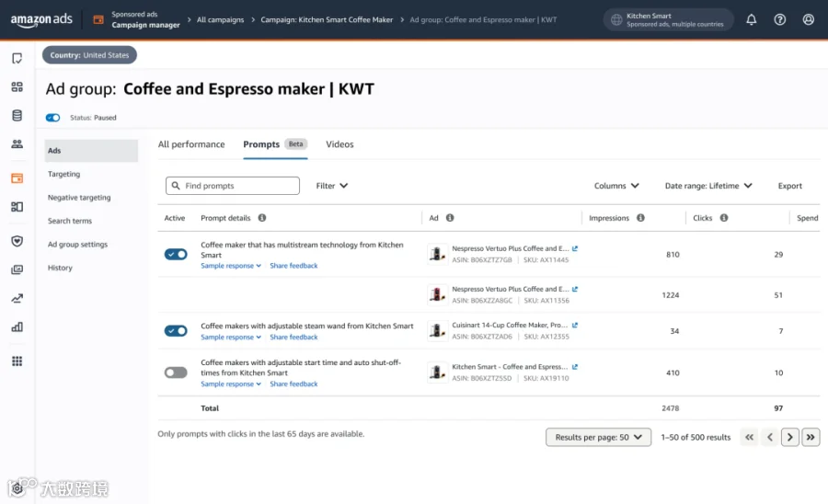The image size is (828, 504).
Task: Open Kitchen Smart account switcher
Action: tap(669, 20)
